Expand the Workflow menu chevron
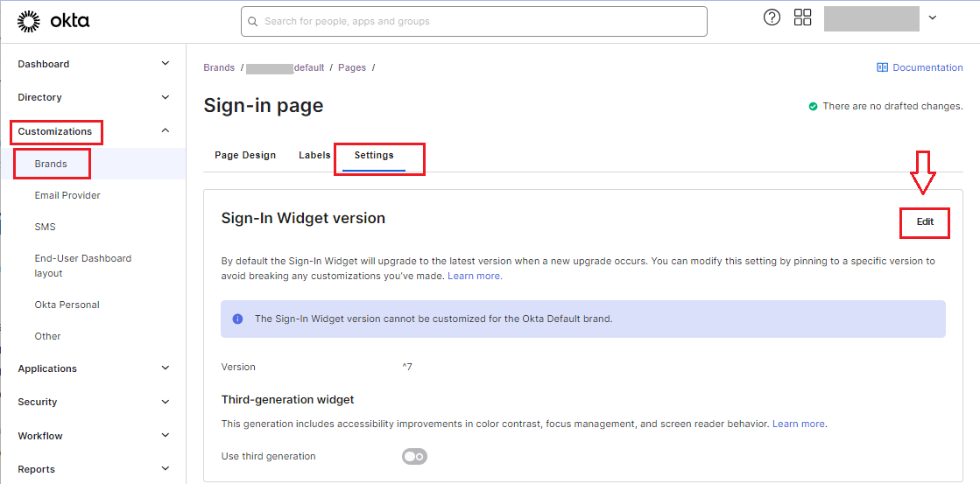This screenshot has height=484, width=980. point(165,435)
